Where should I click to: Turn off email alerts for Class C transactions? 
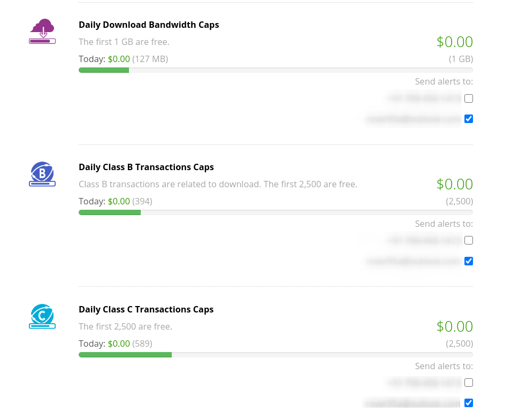pyautogui.click(x=469, y=403)
